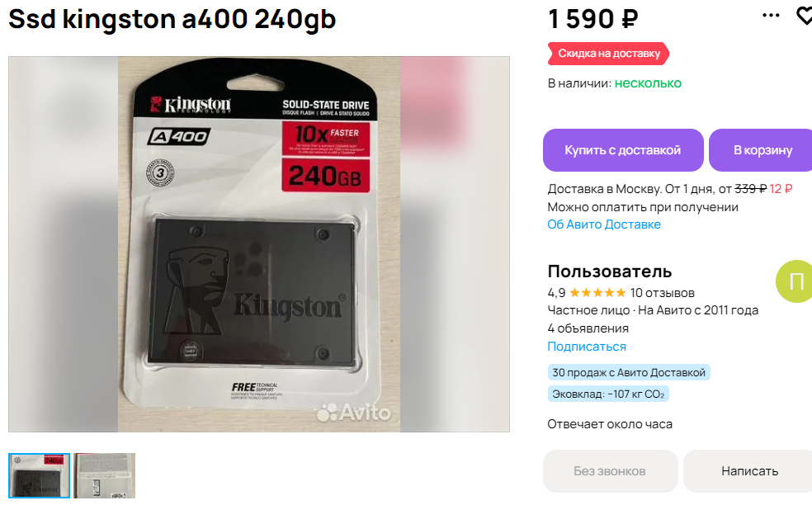Click 'Подписаться' to follow the seller
This screenshot has height=524, width=812.
[587, 347]
